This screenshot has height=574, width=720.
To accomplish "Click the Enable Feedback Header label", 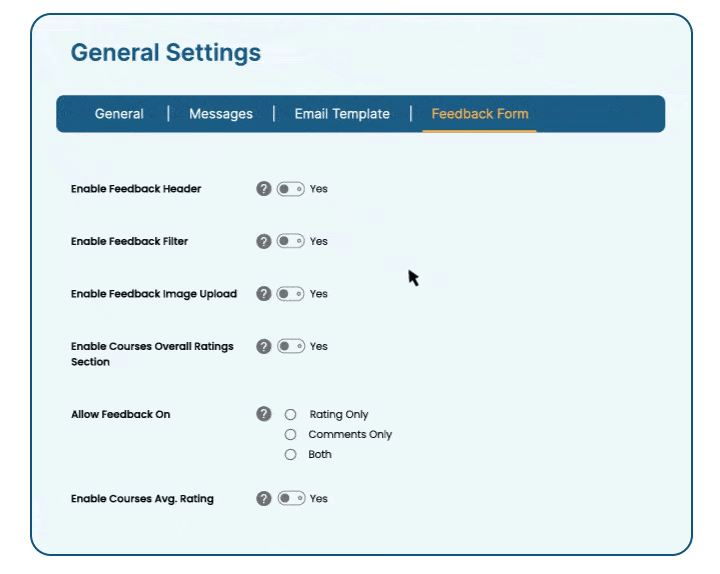I will pos(136,189).
